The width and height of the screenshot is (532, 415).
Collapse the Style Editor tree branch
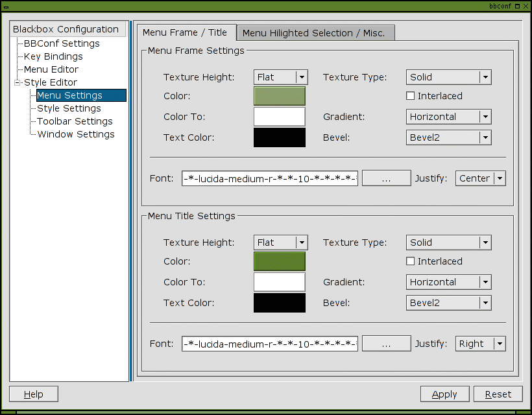(17, 82)
